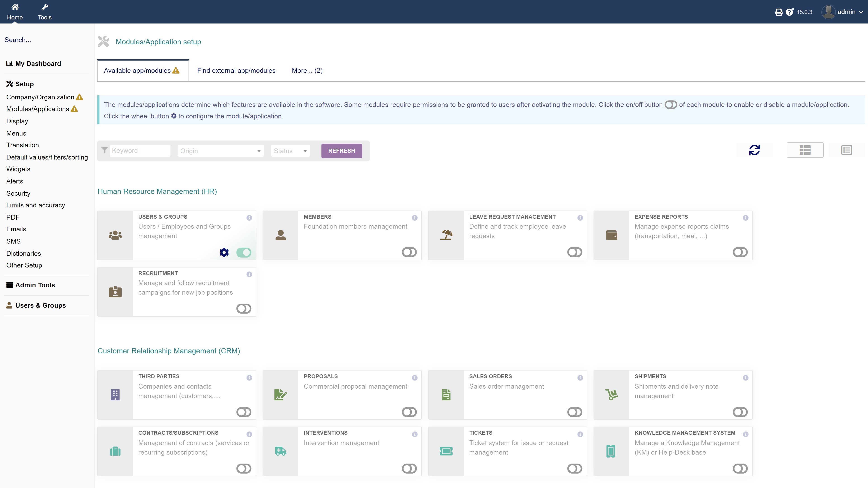Show info for Users & Groups module
The width and height of the screenshot is (868, 488).
[x=249, y=218]
